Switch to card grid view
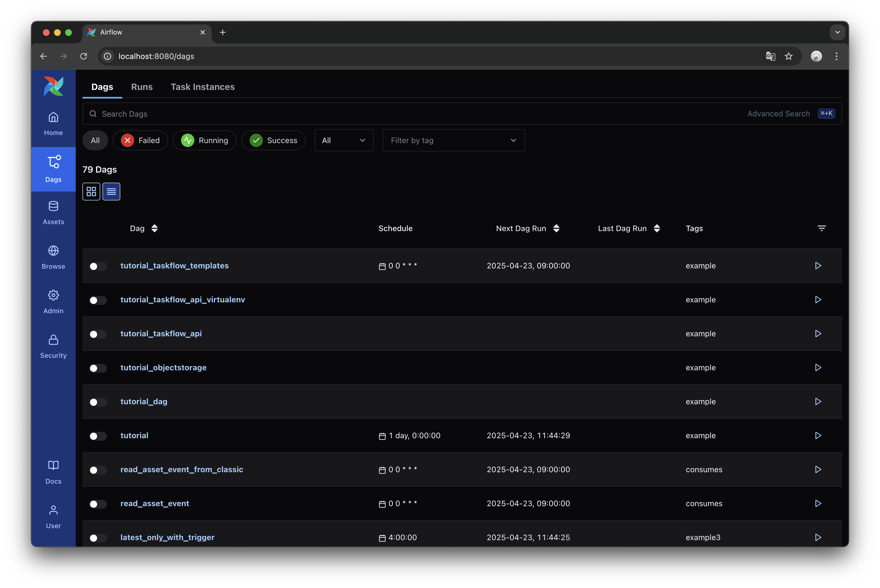This screenshot has width=880, height=588. pyautogui.click(x=91, y=192)
